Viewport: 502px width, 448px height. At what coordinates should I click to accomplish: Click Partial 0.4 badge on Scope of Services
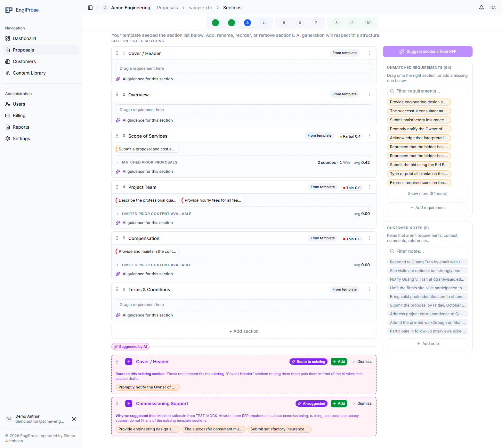[x=350, y=136]
